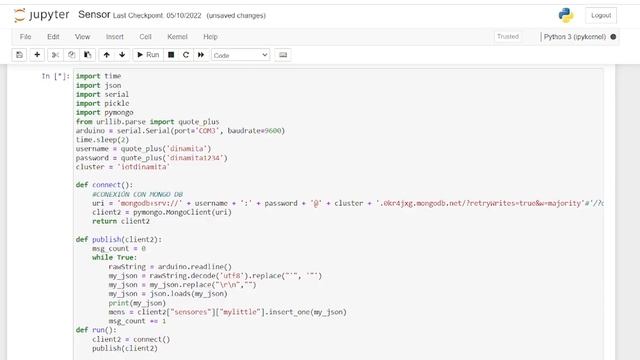Open the View menu
This screenshot has width=640, height=360.
coord(82,37)
